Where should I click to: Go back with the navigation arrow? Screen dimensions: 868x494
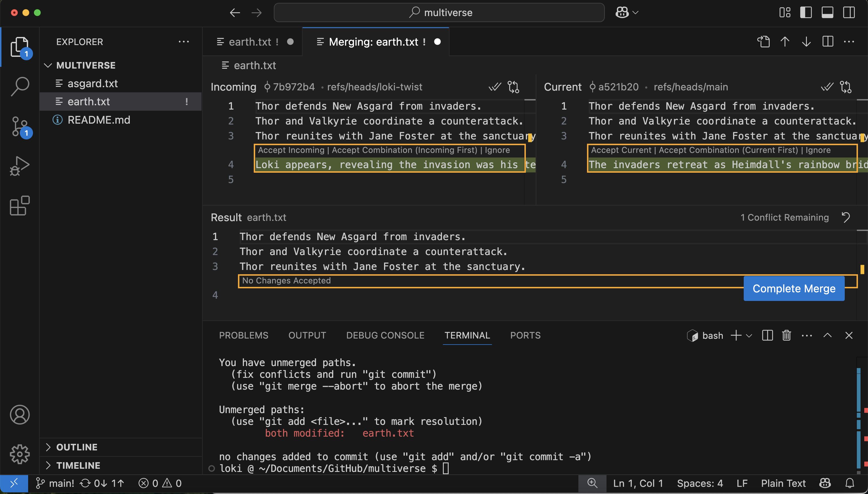click(x=235, y=13)
